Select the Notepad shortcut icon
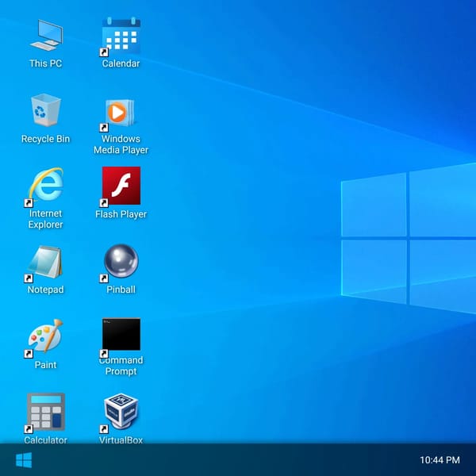476x476 pixels. click(x=45, y=263)
